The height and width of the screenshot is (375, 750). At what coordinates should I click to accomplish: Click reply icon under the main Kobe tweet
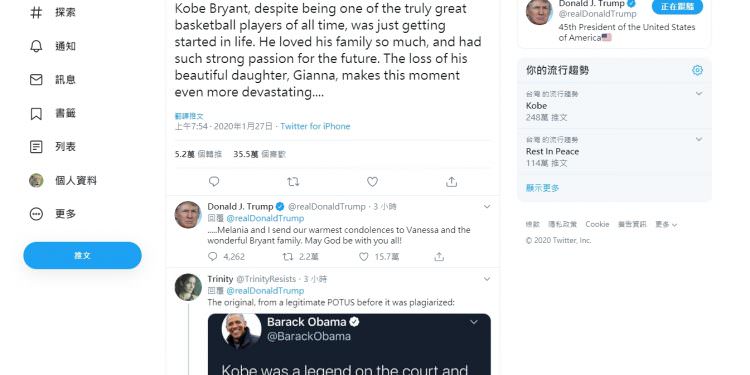pyautogui.click(x=214, y=182)
